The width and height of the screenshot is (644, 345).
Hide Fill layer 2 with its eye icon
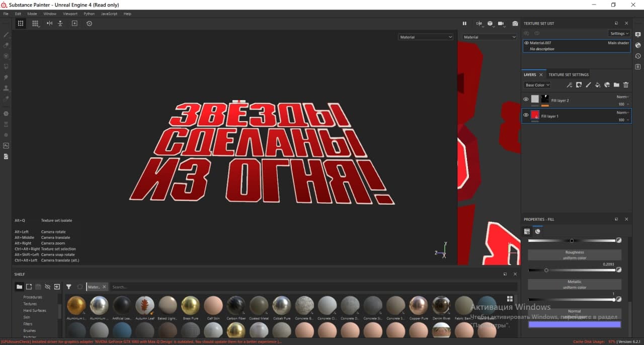click(x=526, y=100)
